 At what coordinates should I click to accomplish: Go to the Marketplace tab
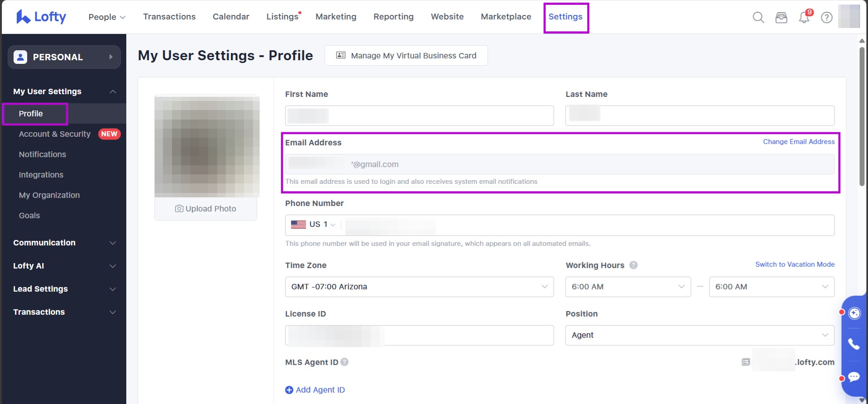pos(506,17)
